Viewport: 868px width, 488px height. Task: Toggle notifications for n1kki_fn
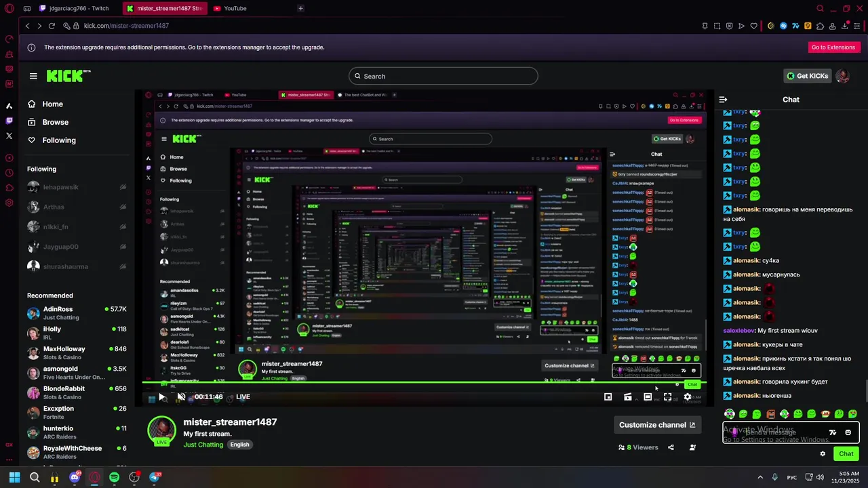[x=123, y=226]
